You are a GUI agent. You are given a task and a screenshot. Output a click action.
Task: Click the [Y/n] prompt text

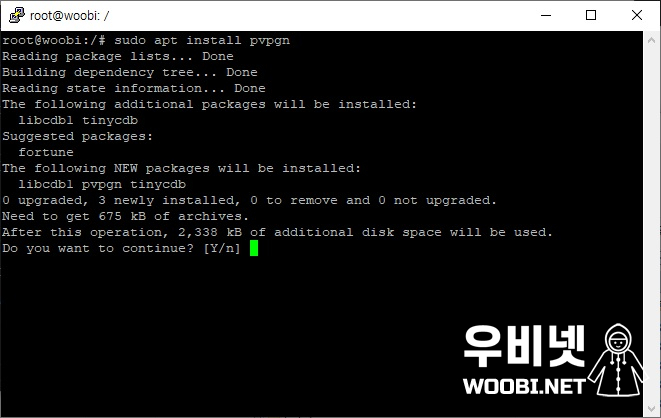(x=222, y=248)
